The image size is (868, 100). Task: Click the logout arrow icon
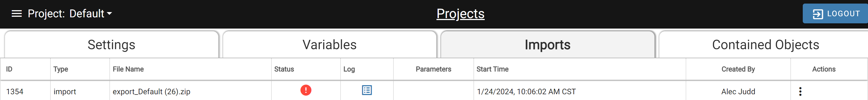click(x=818, y=14)
